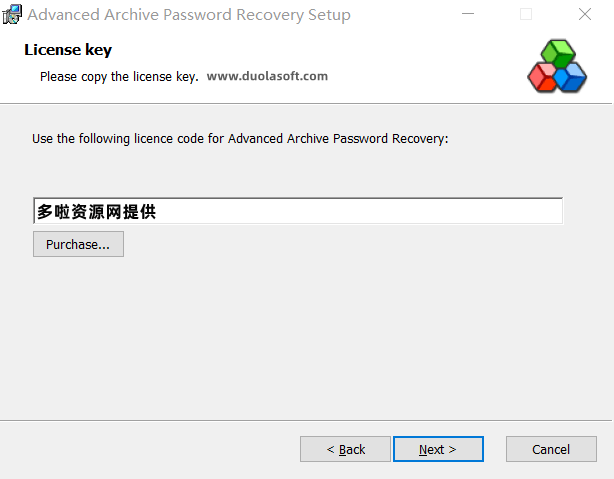Cancel the setup wizard

tap(551, 449)
